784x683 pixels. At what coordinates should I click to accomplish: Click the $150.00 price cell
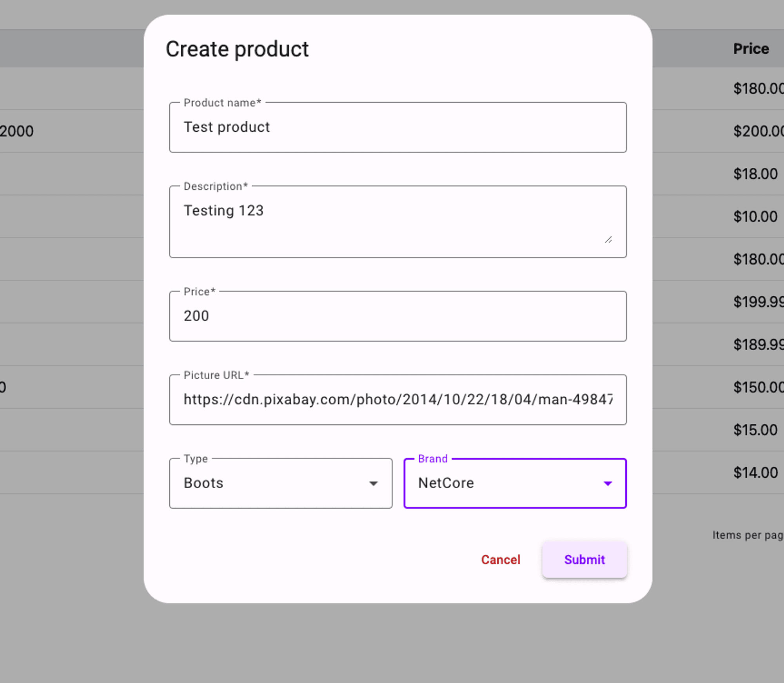coord(758,387)
